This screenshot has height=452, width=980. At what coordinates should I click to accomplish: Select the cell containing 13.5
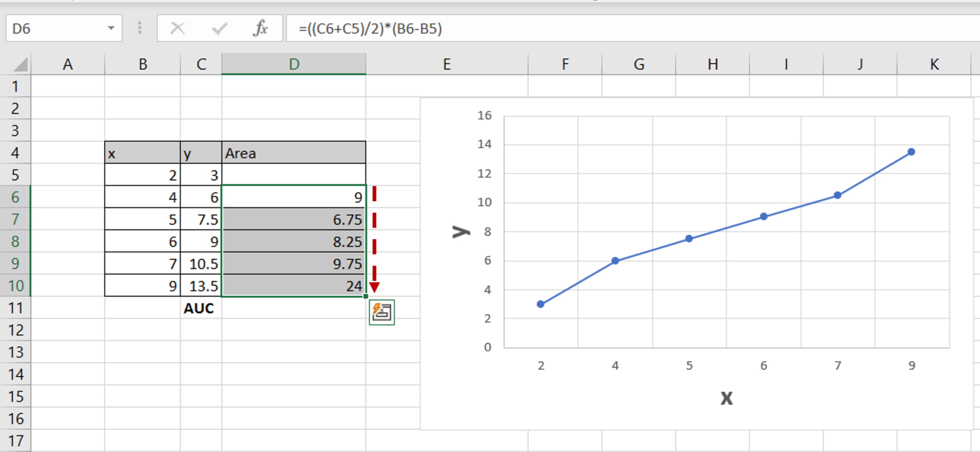pyautogui.click(x=200, y=286)
